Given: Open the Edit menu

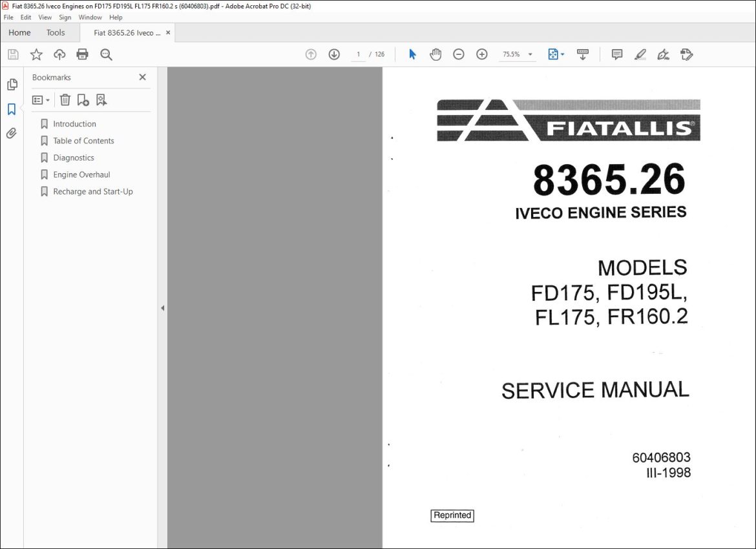Looking at the screenshot, I should point(26,17).
